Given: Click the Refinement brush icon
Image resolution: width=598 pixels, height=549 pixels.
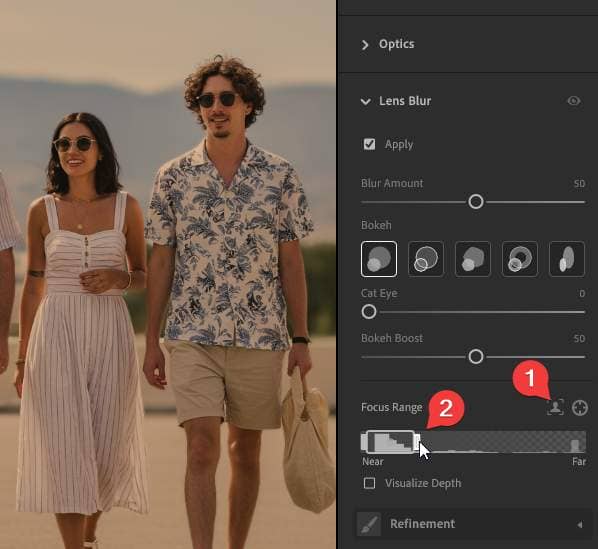Looking at the screenshot, I should (369, 524).
